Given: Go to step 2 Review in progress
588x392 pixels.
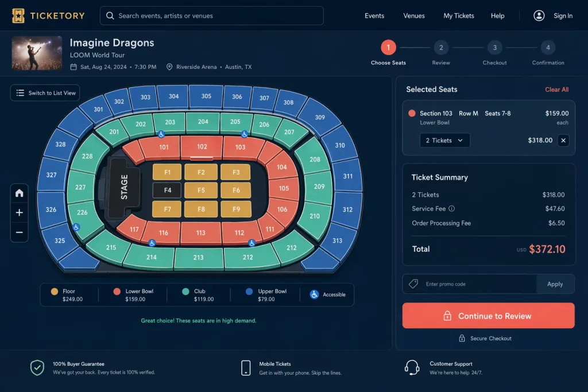Looking at the screenshot, I should pyautogui.click(x=441, y=48).
